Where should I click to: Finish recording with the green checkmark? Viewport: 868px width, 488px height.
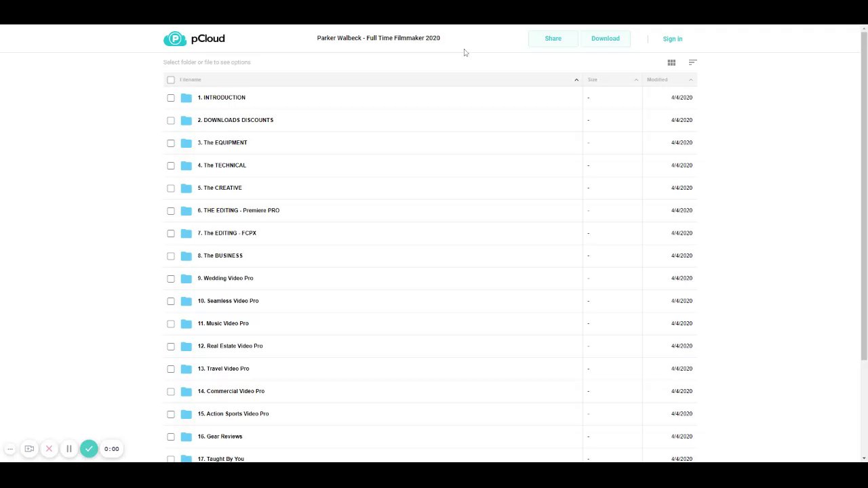point(89,449)
